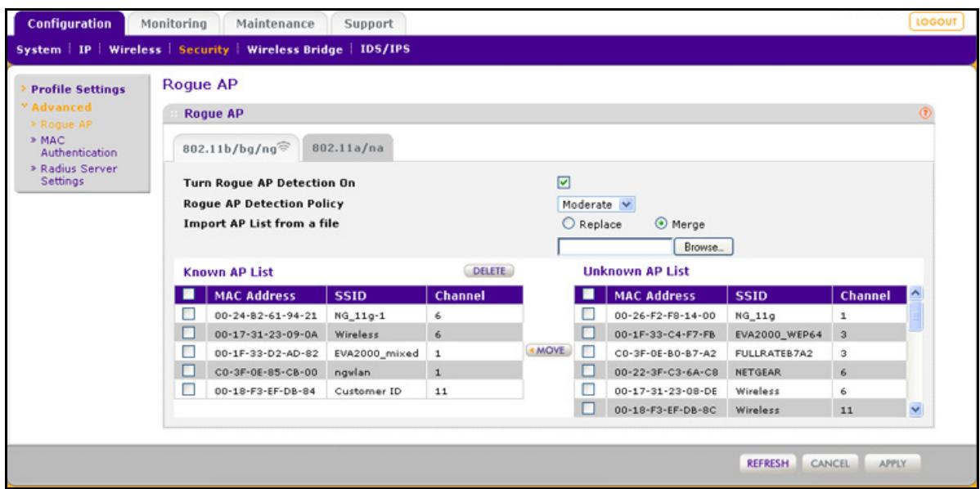Click the Unknown AP List heading

[636, 272]
